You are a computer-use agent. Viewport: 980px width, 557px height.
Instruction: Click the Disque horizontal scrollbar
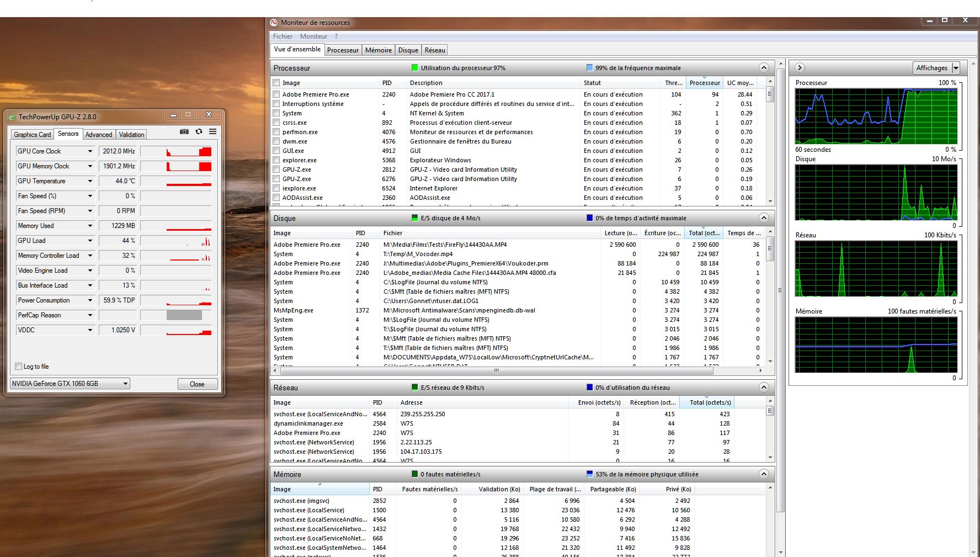point(496,370)
